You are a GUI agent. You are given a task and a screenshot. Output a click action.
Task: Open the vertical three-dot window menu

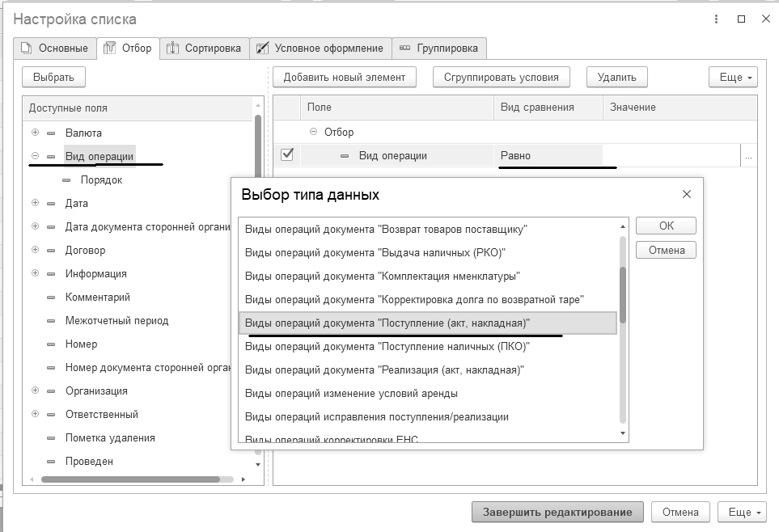click(717, 19)
